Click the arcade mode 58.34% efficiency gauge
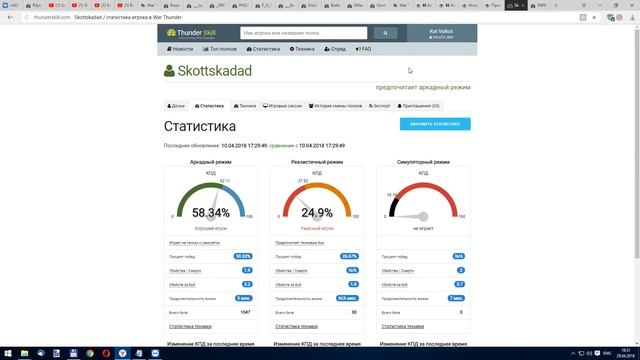Screen dimensions: 640x360 pos(211,201)
